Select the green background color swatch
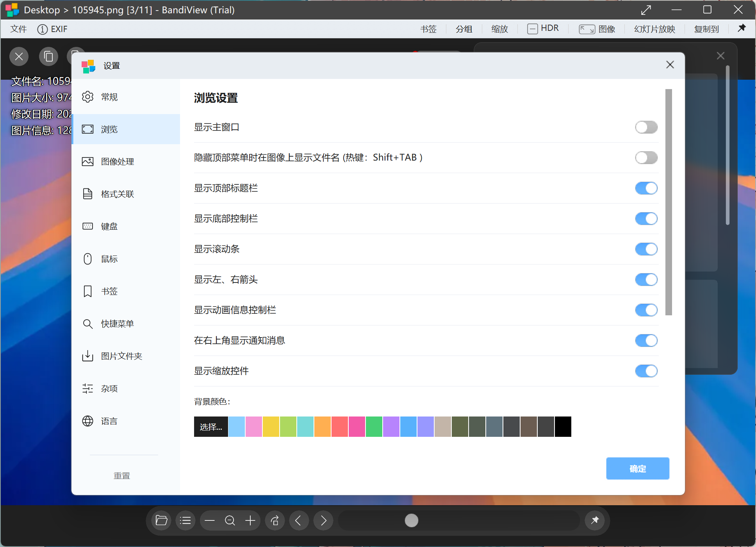This screenshot has width=756, height=547. coord(374,427)
